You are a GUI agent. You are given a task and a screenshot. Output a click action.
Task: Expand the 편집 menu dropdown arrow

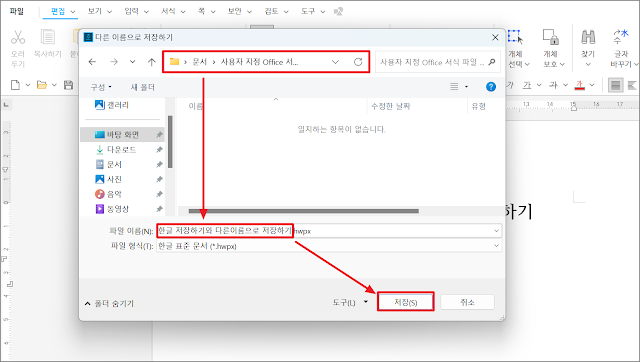pos(73,11)
